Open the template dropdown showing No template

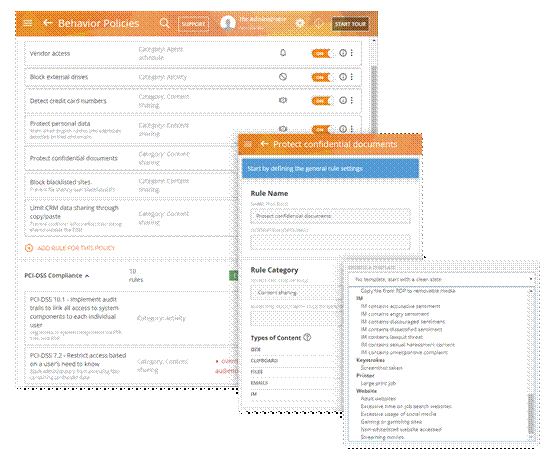441,279
